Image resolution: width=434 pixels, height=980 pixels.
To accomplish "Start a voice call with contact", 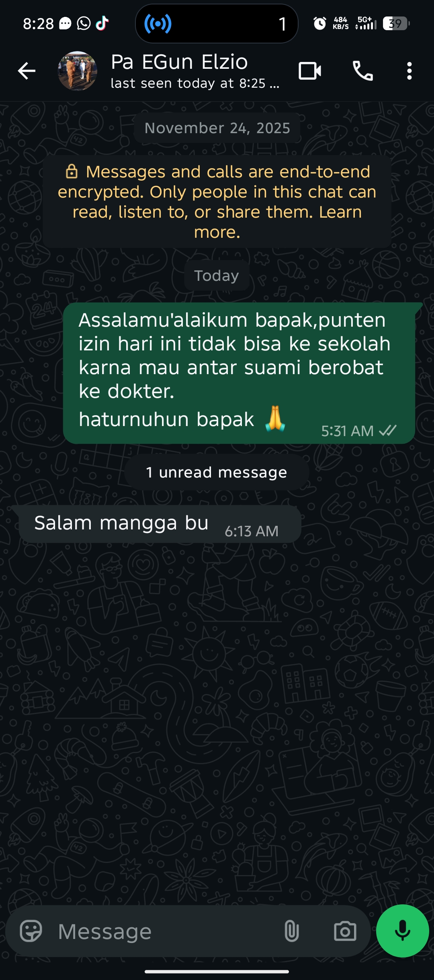I will click(x=362, y=71).
